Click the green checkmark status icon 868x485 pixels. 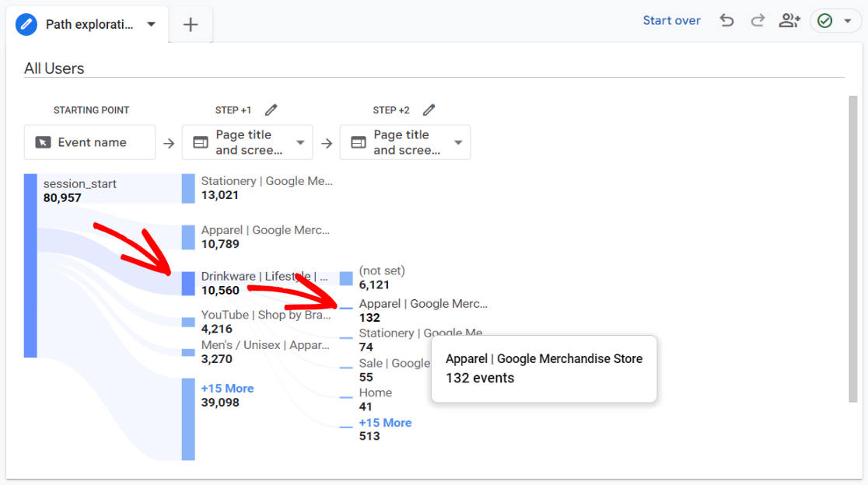(825, 21)
